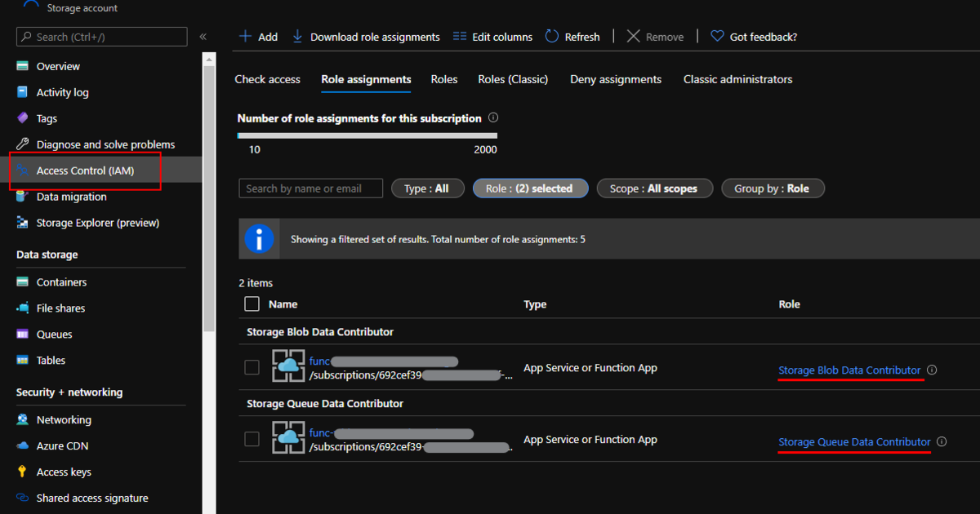Click the Overview sidebar icon
Screen dimensions: 980x514
point(23,66)
